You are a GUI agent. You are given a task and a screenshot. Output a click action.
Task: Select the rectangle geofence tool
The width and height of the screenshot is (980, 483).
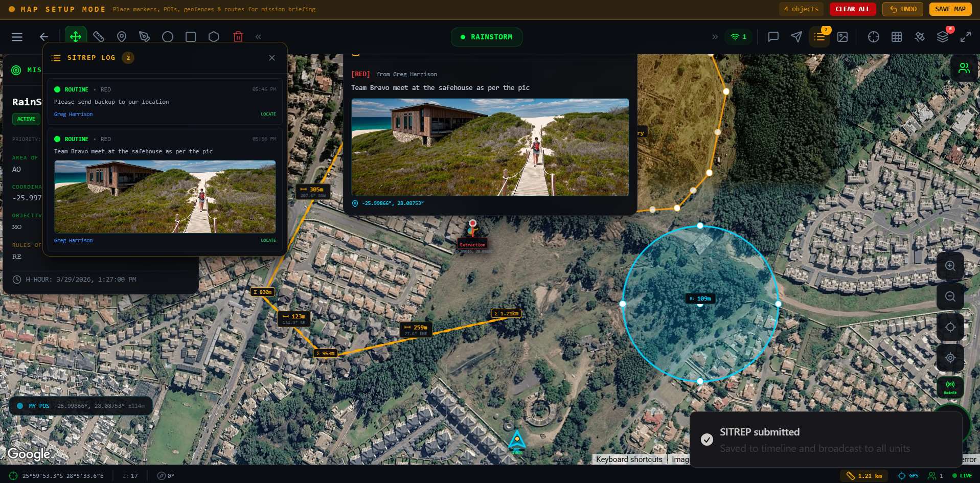tap(191, 37)
